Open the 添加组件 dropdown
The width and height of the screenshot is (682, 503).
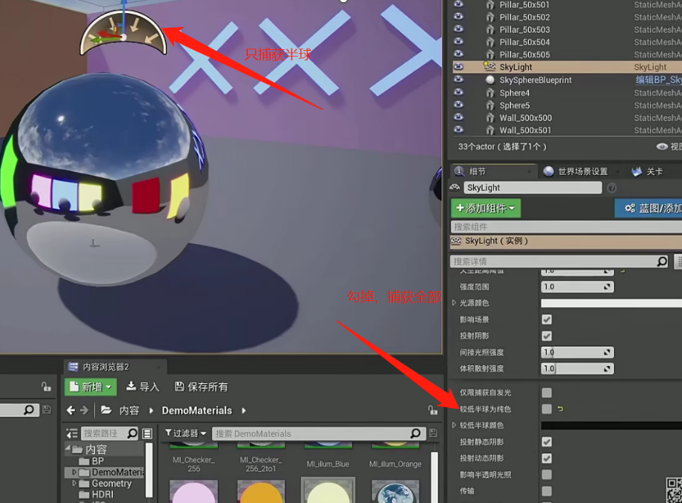click(486, 208)
